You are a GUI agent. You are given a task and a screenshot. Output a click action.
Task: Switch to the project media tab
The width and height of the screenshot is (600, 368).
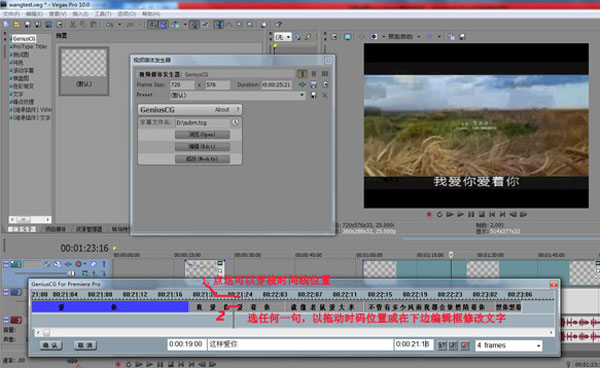coord(55,229)
